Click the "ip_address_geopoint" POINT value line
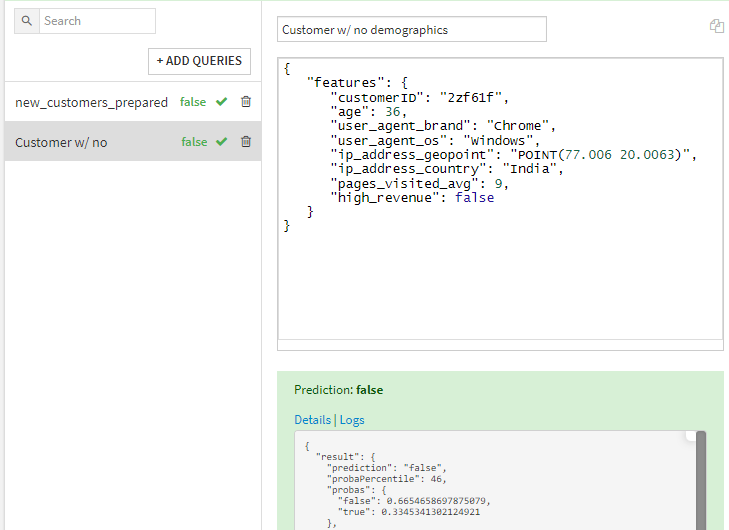This screenshot has height=530, width=729. coord(514,155)
